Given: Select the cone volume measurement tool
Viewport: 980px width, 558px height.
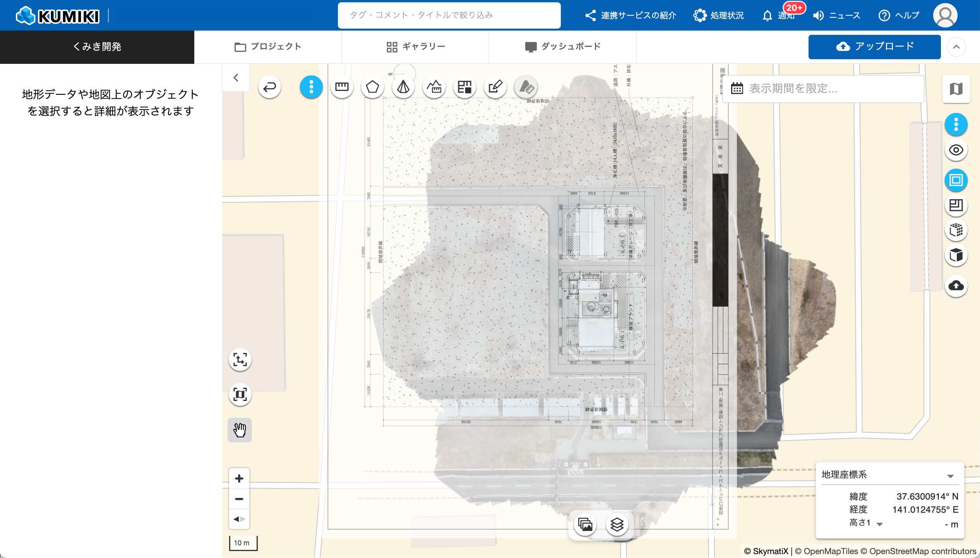Looking at the screenshot, I should coord(403,87).
